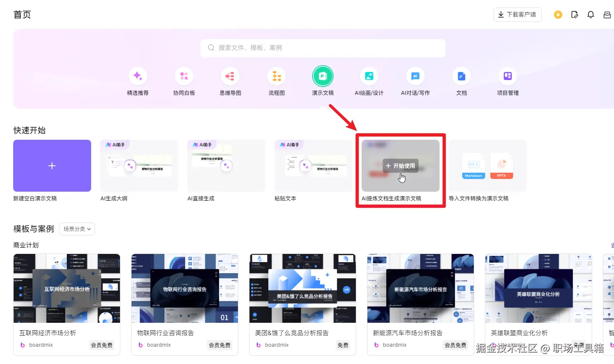Select the 文档 document icon

coord(461,76)
